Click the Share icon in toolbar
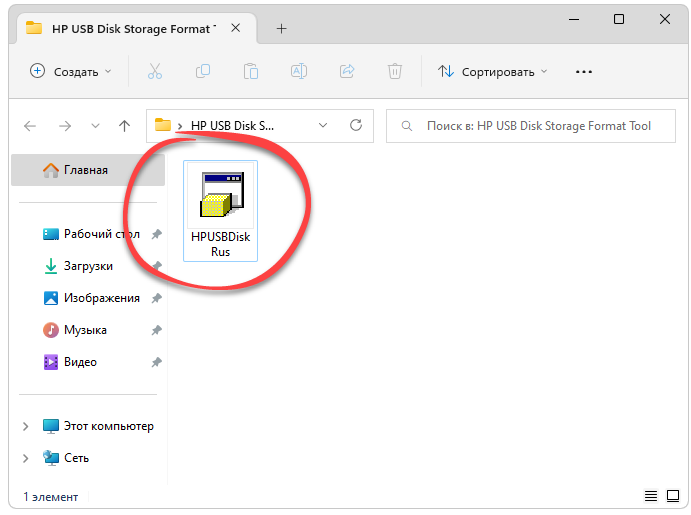 [x=347, y=71]
